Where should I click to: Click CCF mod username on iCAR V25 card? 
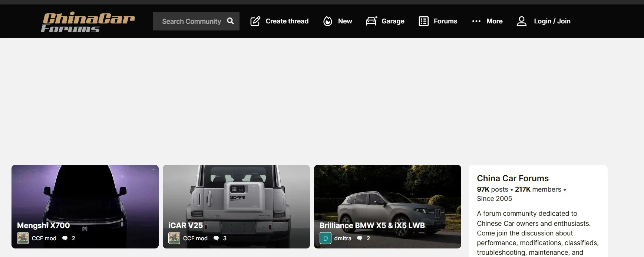195,238
